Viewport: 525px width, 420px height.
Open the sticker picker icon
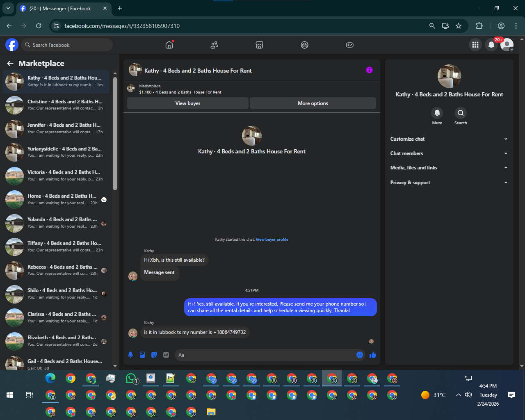click(x=154, y=355)
